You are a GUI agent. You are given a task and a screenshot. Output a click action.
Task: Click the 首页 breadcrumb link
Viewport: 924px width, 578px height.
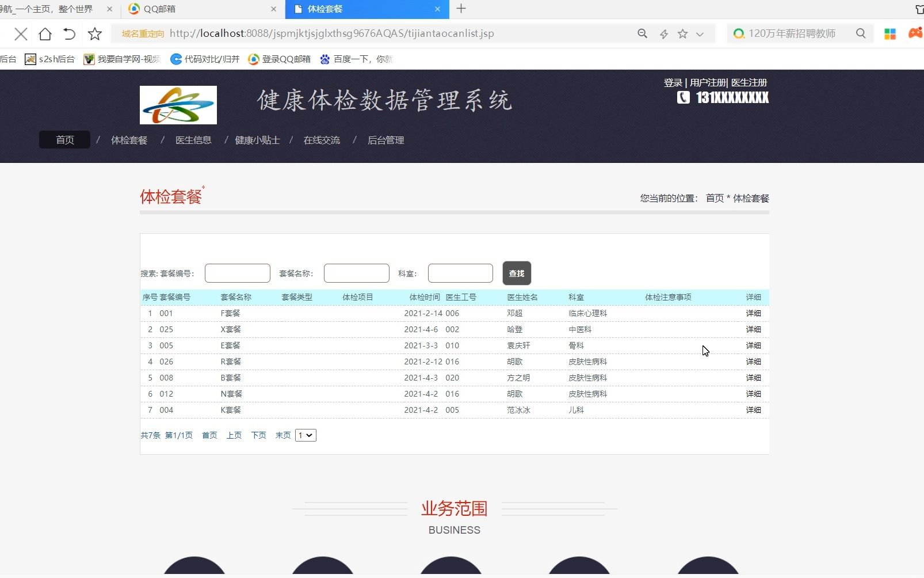(x=715, y=198)
